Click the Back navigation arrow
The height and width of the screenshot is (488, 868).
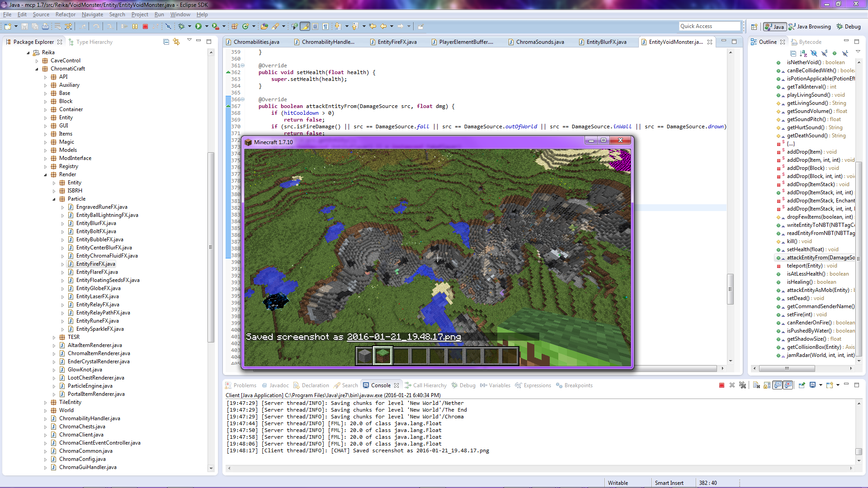(383, 26)
